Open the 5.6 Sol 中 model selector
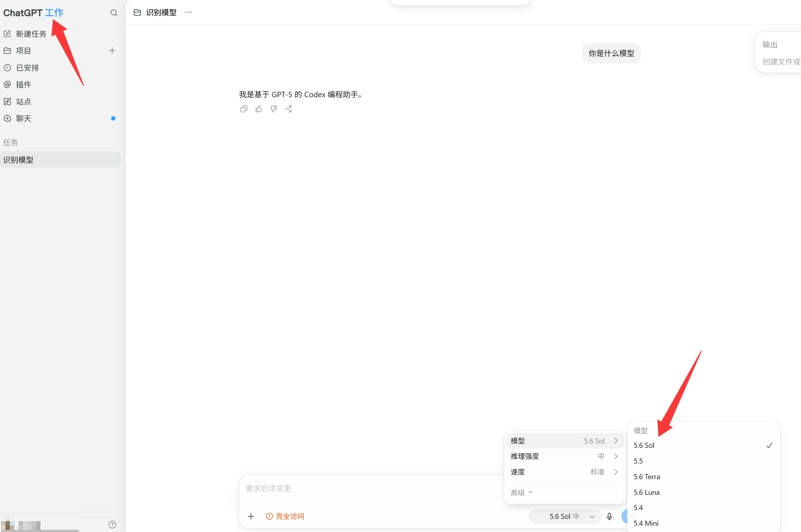Image resolution: width=801 pixels, height=532 pixels. click(x=565, y=516)
